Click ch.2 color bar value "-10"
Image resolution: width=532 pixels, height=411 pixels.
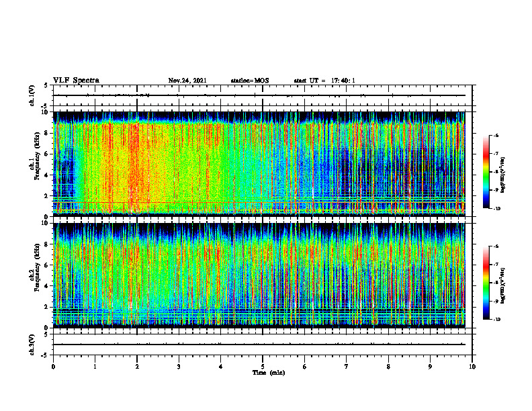pos(496,320)
